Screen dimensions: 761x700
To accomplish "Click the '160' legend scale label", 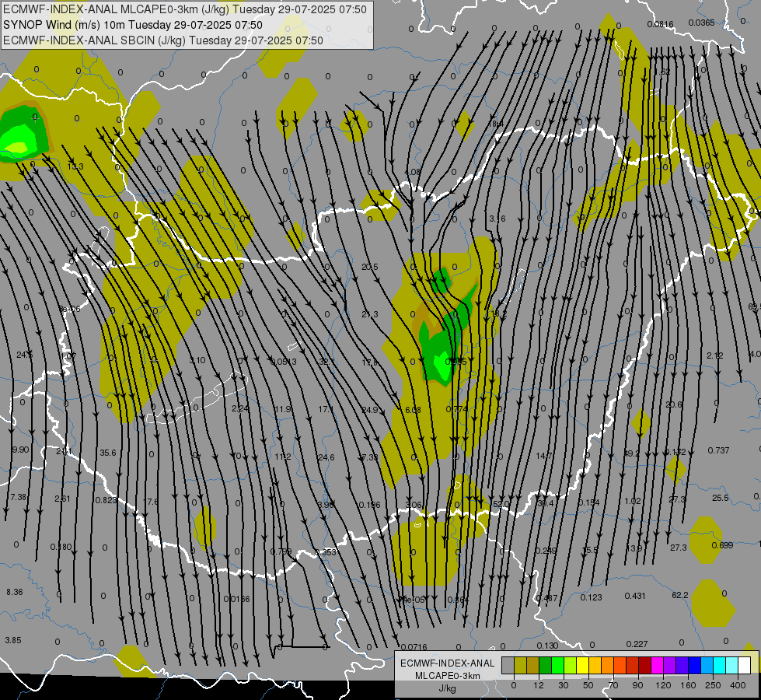I will (688, 685).
